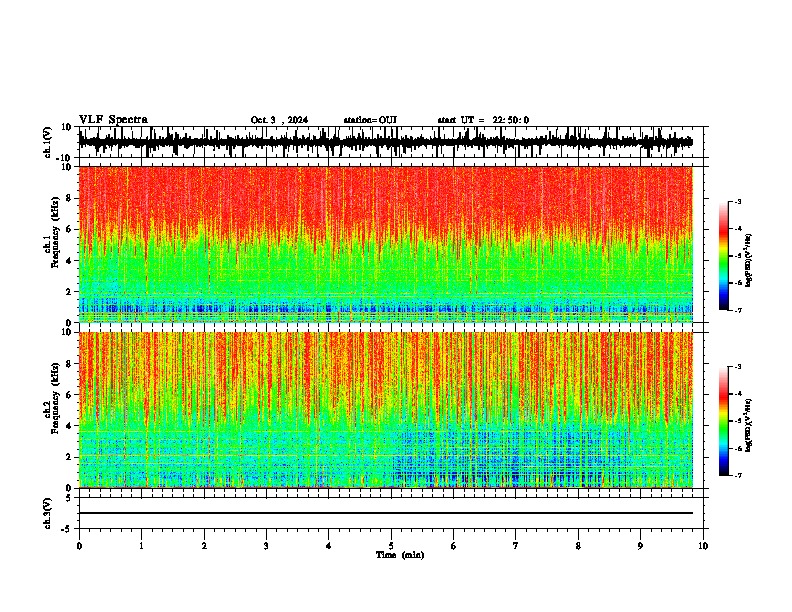This screenshot has width=792, height=612.
Task: Click the ch.2 spectrogram color bar
Action: click(x=724, y=421)
